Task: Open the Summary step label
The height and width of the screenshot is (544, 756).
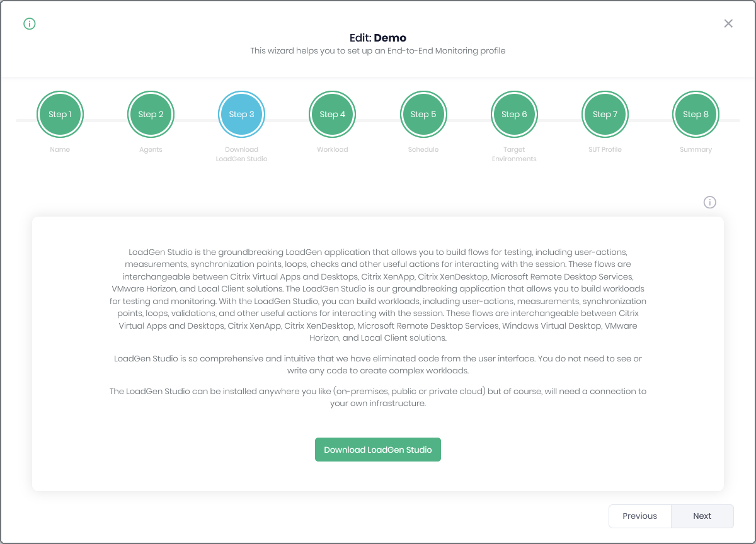Action: pos(696,150)
